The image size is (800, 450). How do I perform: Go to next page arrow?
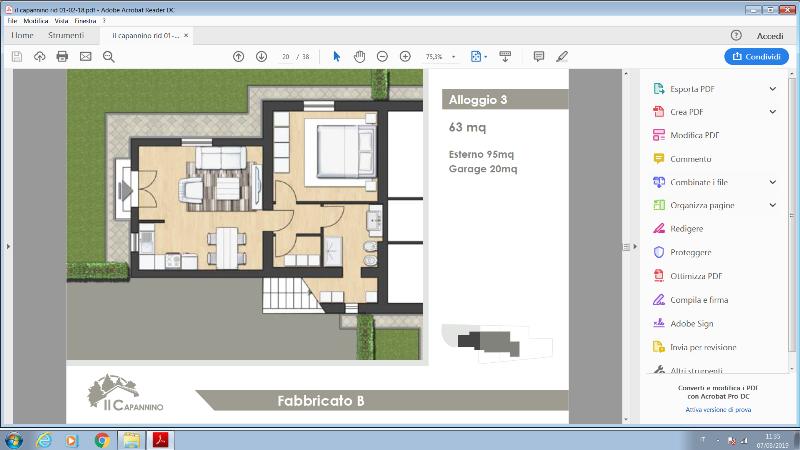[261, 57]
